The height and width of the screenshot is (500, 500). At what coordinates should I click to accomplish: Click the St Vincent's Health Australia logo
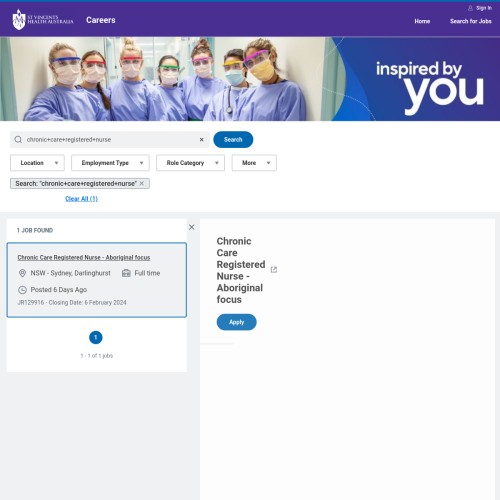(43, 20)
